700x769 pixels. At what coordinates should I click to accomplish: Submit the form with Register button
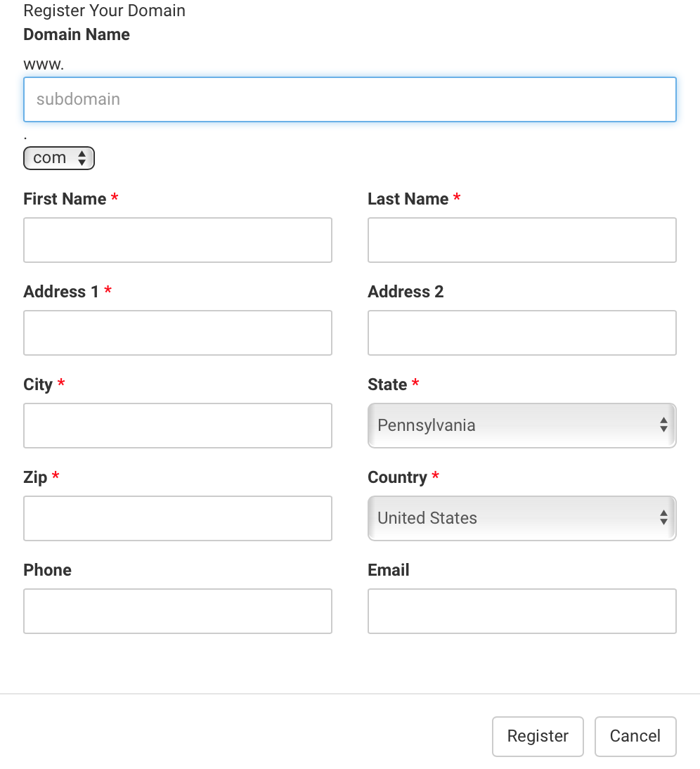(x=538, y=736)
